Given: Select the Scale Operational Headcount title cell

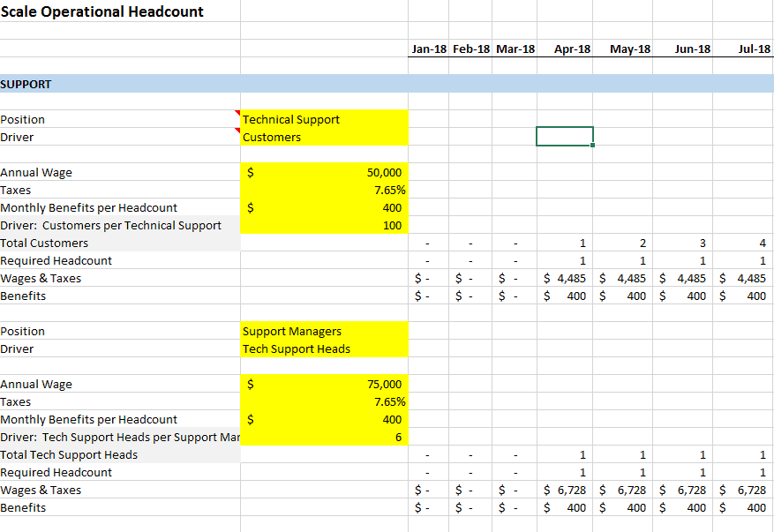Looking at the screenshot, I should click(x=120, y=11).
